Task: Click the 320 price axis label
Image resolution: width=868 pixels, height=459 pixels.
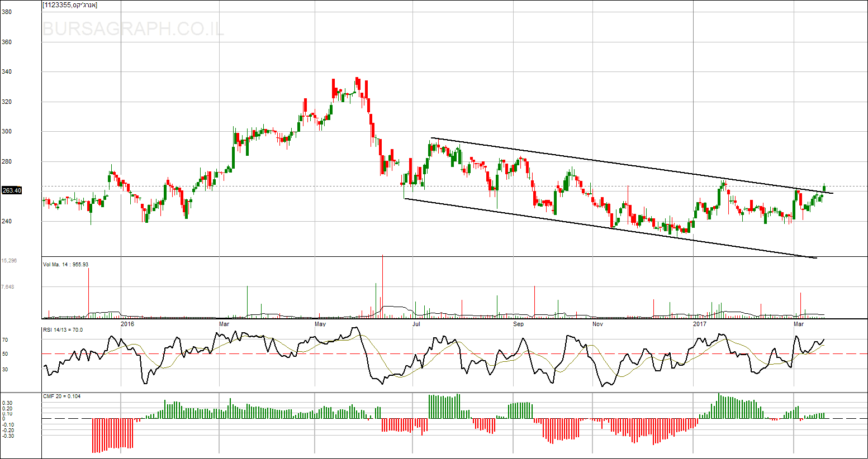Action: point(7,102)
